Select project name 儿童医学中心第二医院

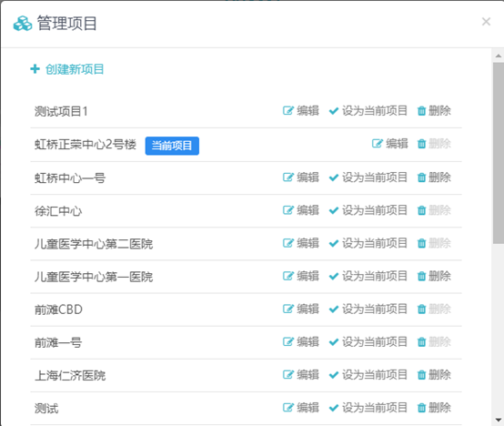coord(94,244)
